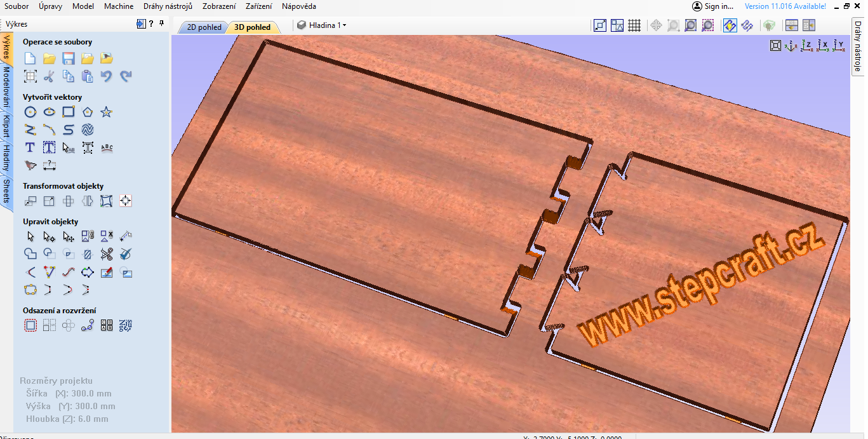This screenshot has height=439, width=868.
Task: Run the checkmark Vector Validator tool
Action: pyautogui.click(x=126, y=255)
